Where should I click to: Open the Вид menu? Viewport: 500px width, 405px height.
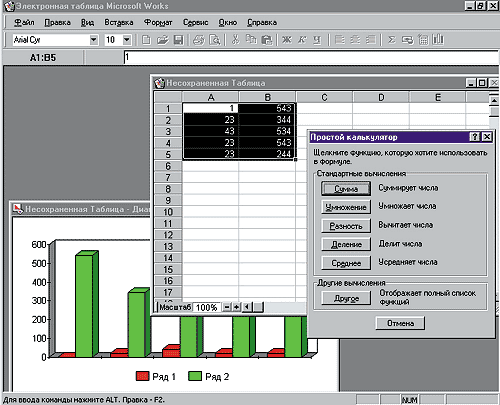[87, 22]
